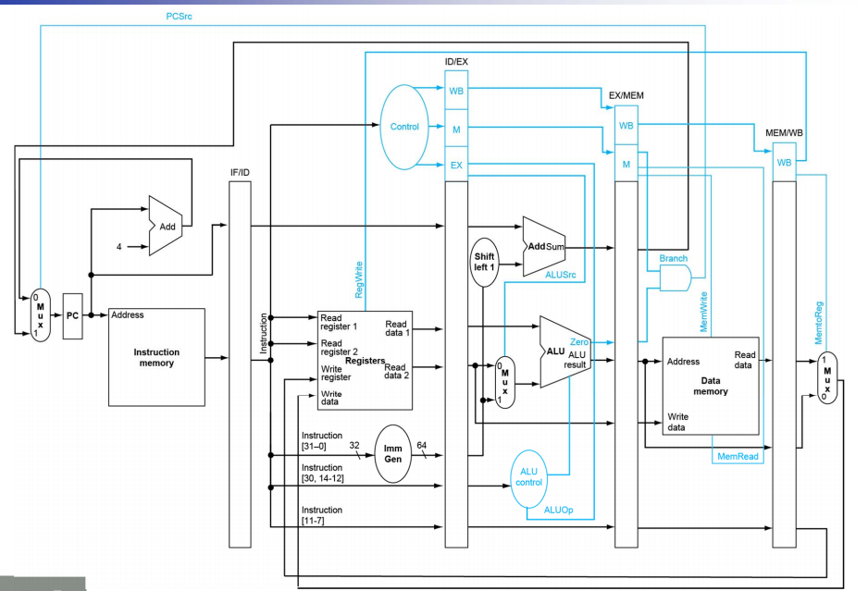
Task: Click the Data memory block title
Action: pos(711,387)
